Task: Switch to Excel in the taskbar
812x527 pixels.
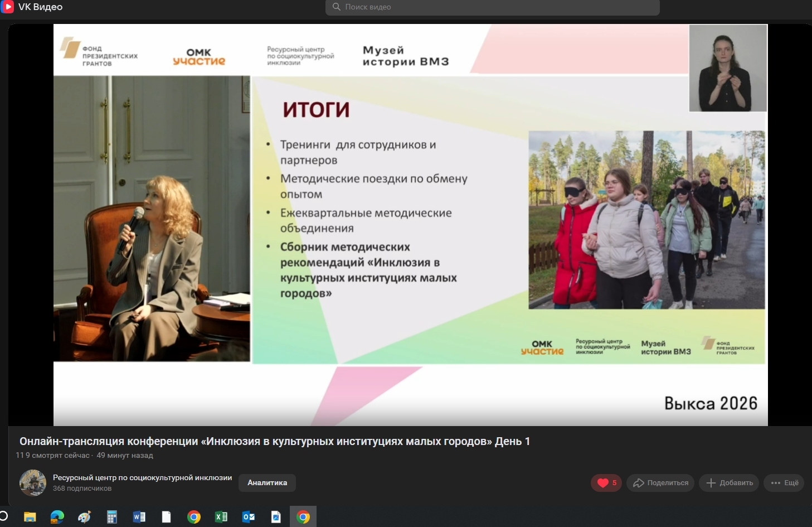Action: 221,517
